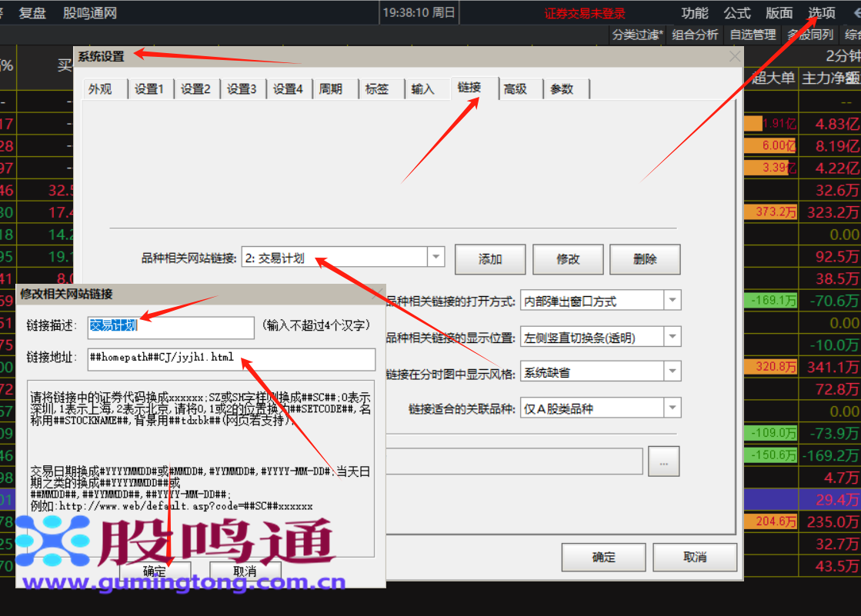Open the 选项 menu in the top bar
Screen dimensions: 861x616
[x=820, y=12]
